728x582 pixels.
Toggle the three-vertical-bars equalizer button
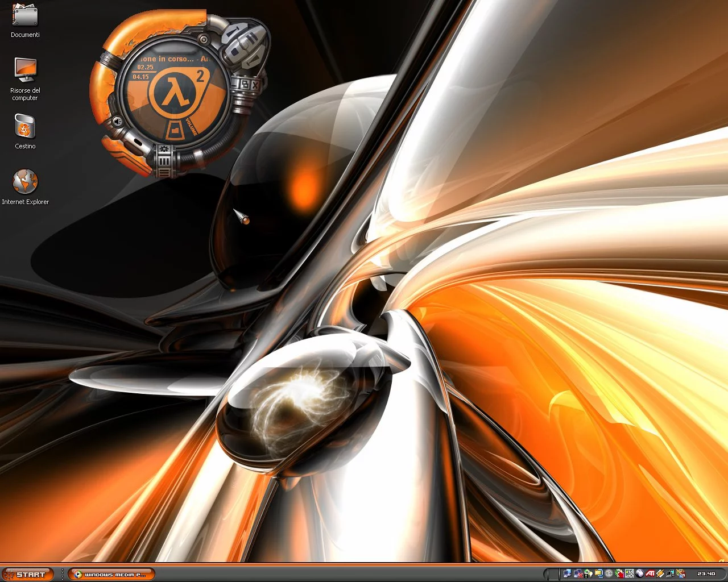(164, 161)
